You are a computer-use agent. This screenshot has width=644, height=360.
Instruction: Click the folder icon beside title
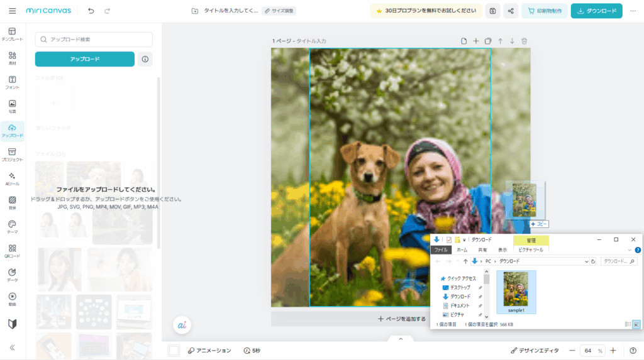tap(195, 11)
